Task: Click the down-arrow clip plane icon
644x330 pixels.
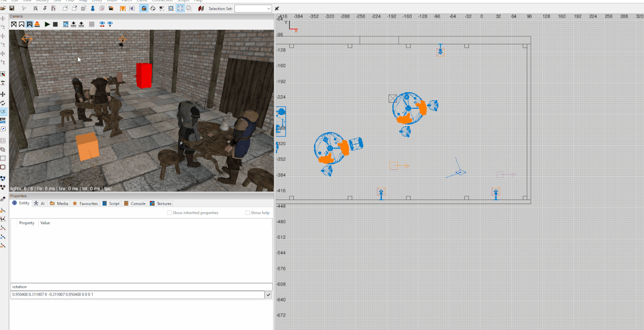Action: (x=73, y=24)
